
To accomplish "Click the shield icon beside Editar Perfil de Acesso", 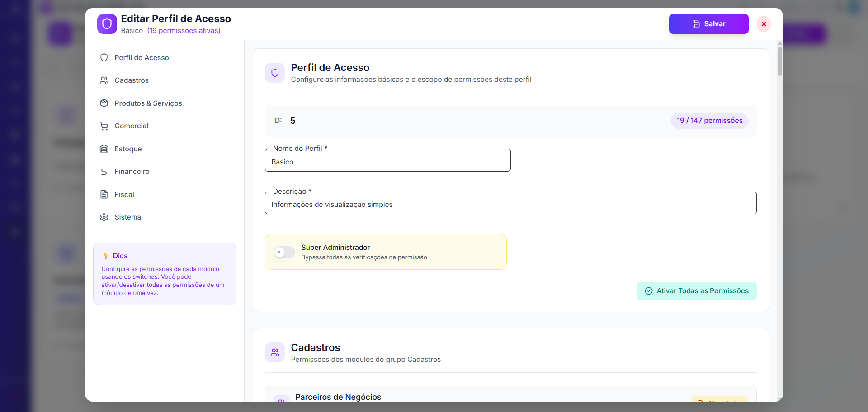I will (x=107, y=24).
